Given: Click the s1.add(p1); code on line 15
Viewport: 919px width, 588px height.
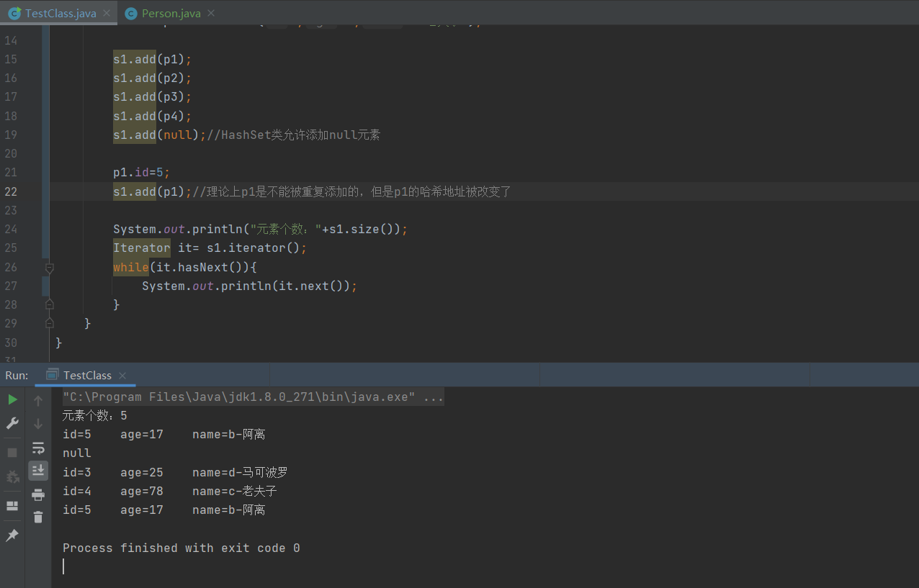Looking at the screenshot, I should click(x=153, y=59).
